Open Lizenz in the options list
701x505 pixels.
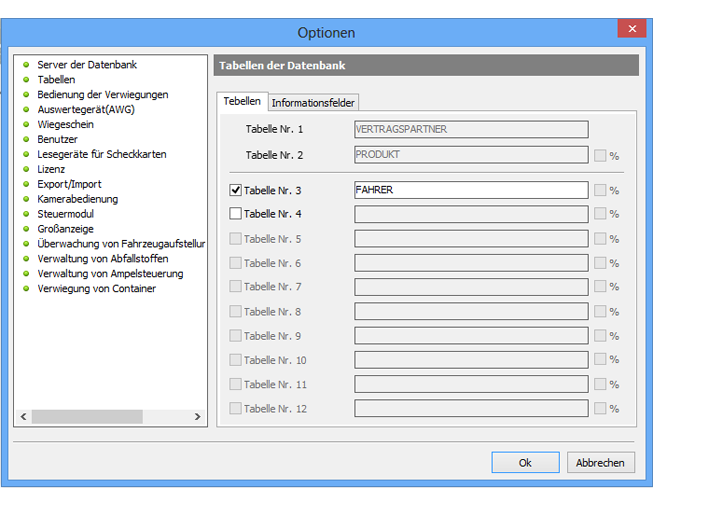pyautogui.click(x=51, y=170)
